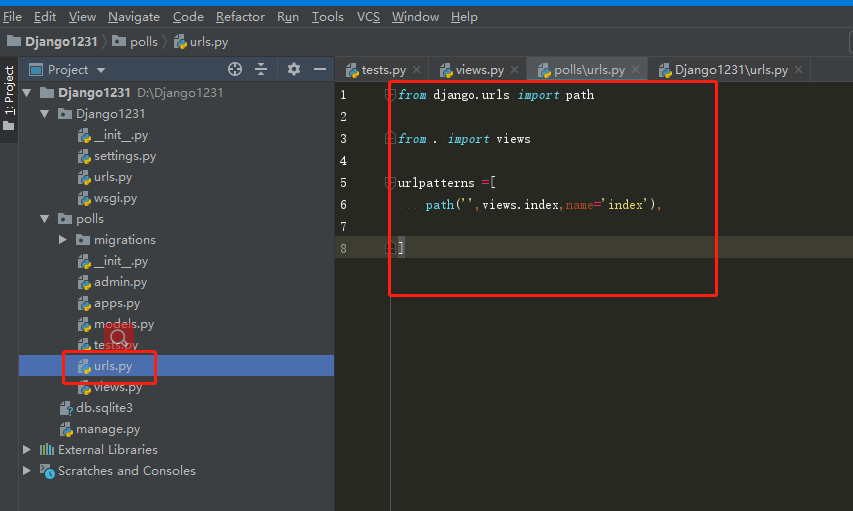Open db.sqlite3 file in tree

[x=104, y=408]
